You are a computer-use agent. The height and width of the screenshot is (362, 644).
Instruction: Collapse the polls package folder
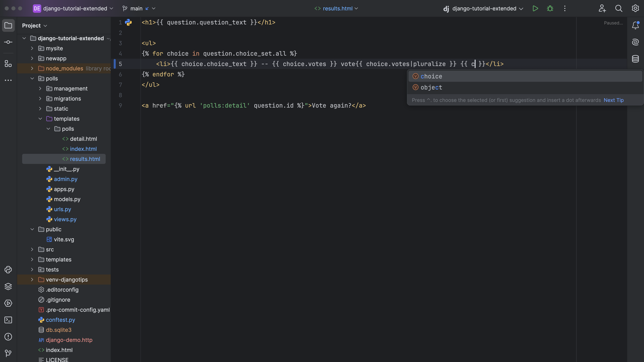(32, 78)
